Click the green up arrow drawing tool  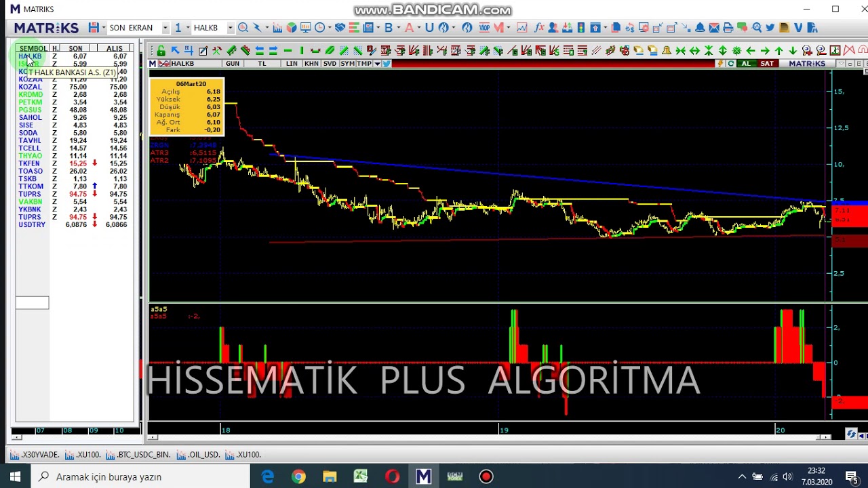[x=779, y=51]
